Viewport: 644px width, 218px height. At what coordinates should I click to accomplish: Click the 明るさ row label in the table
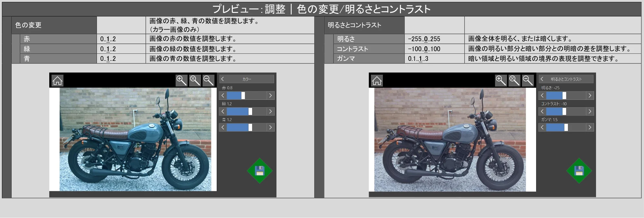[x=369, y=39]
